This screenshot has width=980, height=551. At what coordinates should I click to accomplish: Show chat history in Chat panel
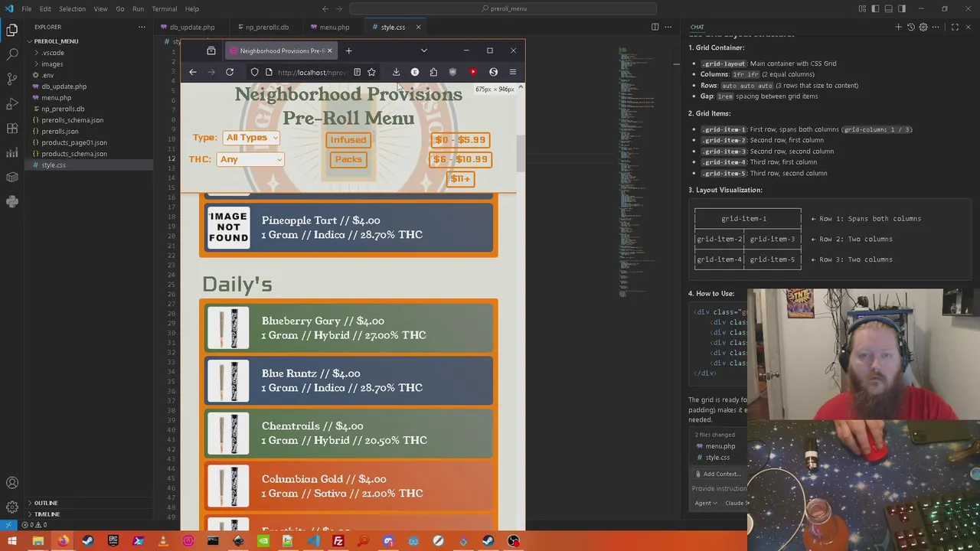click(911, 28)
